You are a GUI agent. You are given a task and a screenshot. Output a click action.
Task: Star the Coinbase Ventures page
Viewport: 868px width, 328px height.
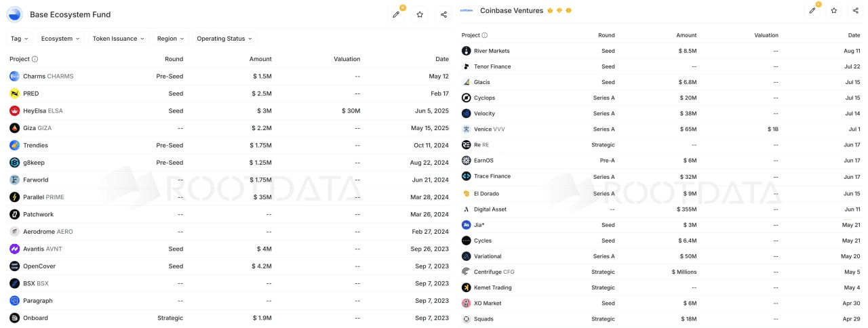click(834, 10)
